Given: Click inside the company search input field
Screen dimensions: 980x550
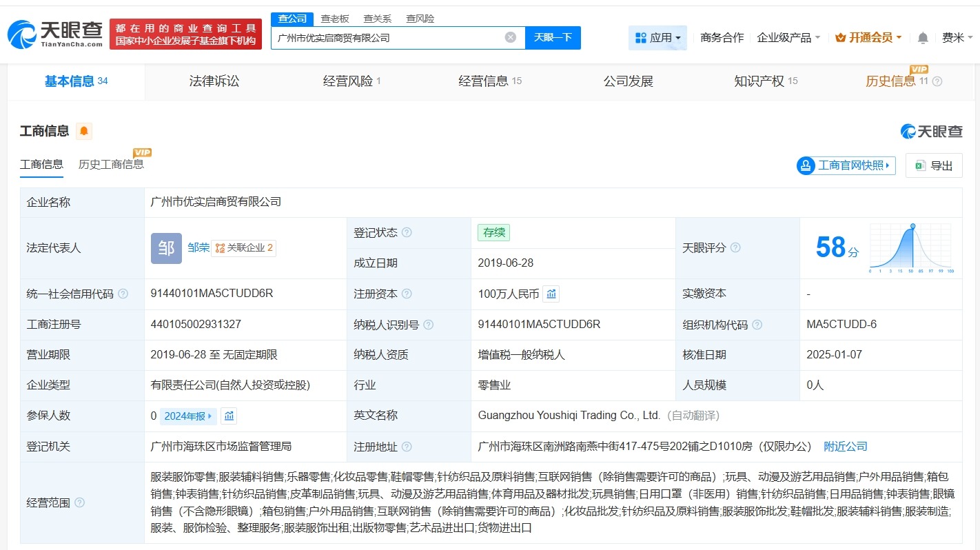Looking at the screenshot, I should [386, 38].
